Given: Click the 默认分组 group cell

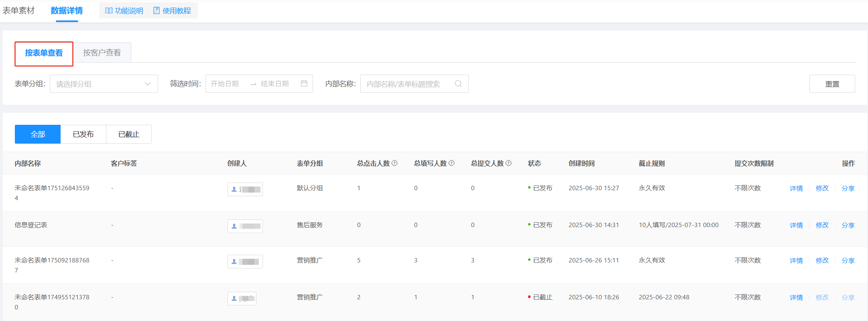Looking at the screenshot, I should (310, 188).
